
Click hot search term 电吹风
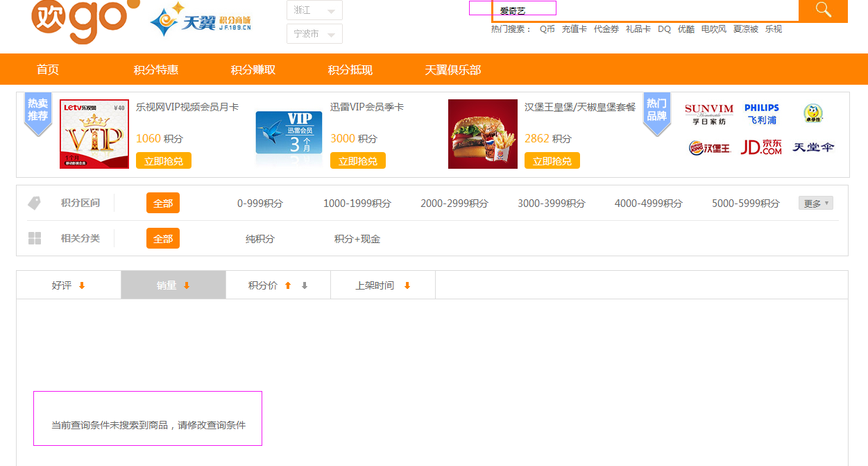(x=714, y=29)
